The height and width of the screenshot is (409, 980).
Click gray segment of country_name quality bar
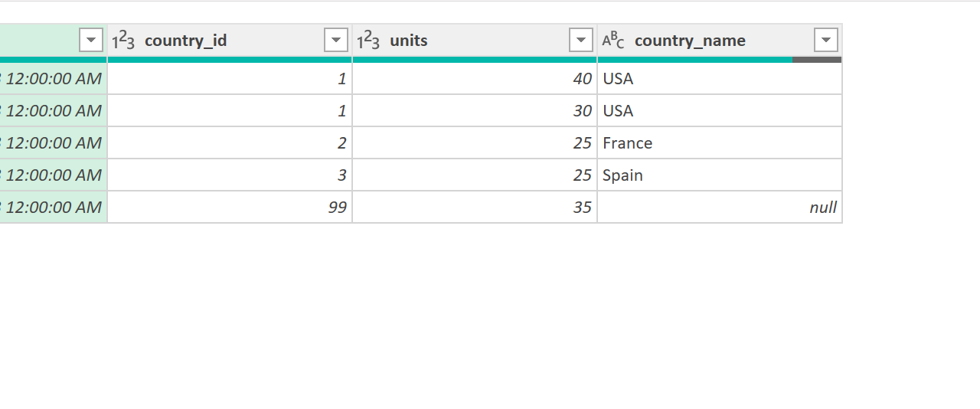(x=817, y=60)
